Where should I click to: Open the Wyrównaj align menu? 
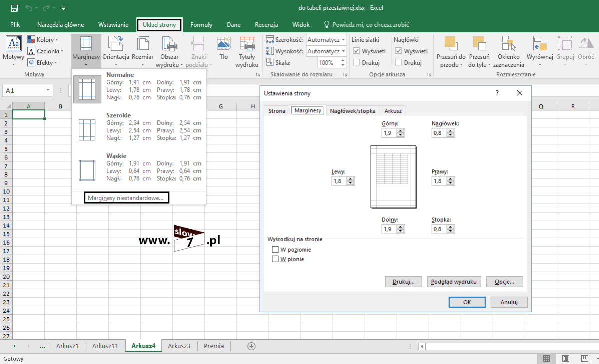(540, 51)
